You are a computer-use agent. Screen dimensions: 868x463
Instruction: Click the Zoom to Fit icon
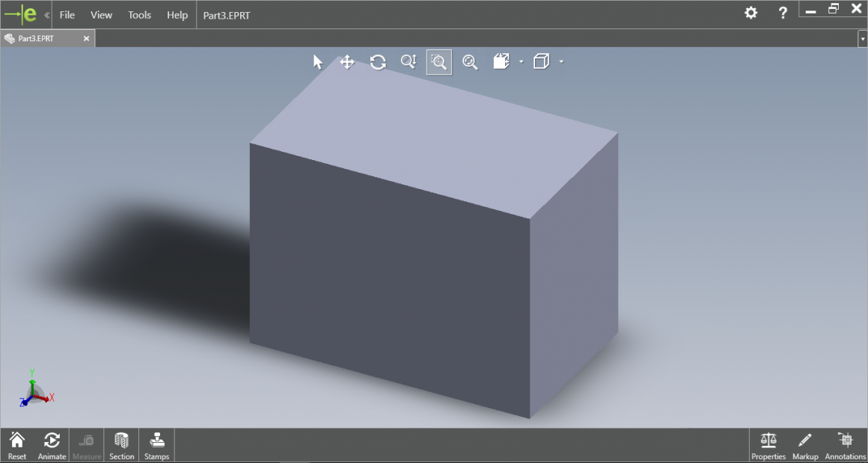(x=470, y=62)
